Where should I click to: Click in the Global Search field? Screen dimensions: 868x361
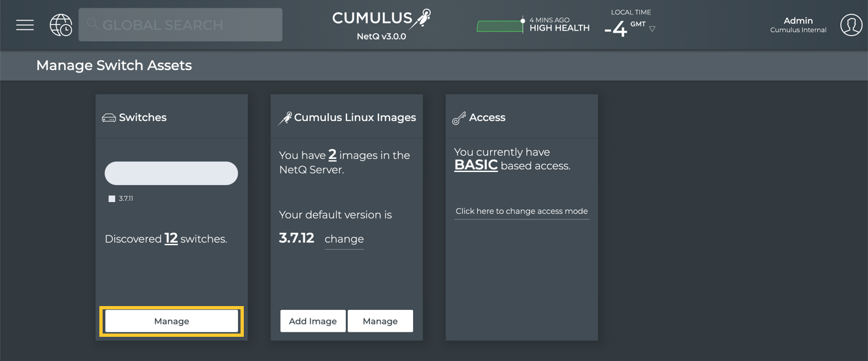tap(186, 25)
